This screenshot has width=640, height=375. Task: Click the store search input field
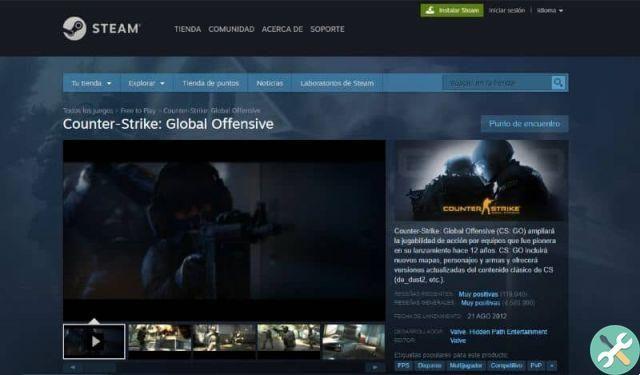point(497,83)
